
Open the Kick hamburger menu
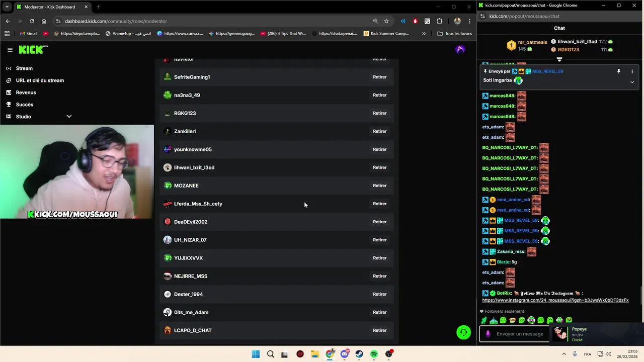pos(10,50)
